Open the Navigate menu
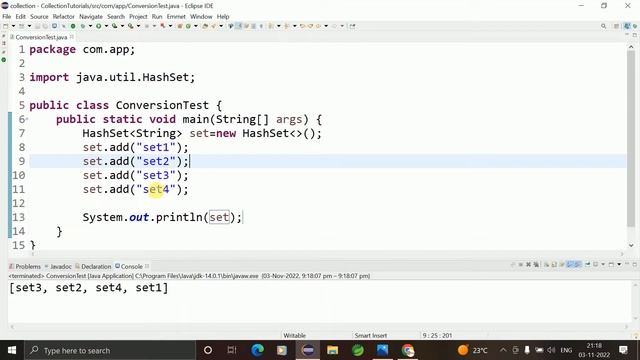Viewport: 640px width, 360px height. click(x=91, y=17)
